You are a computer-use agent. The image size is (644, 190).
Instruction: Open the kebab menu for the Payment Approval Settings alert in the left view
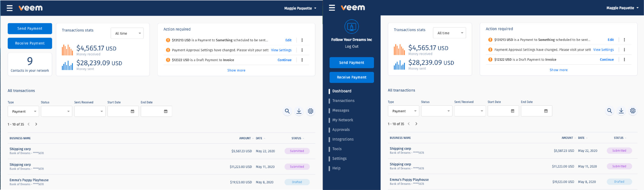pyautogui.click(x=302, y=50)
